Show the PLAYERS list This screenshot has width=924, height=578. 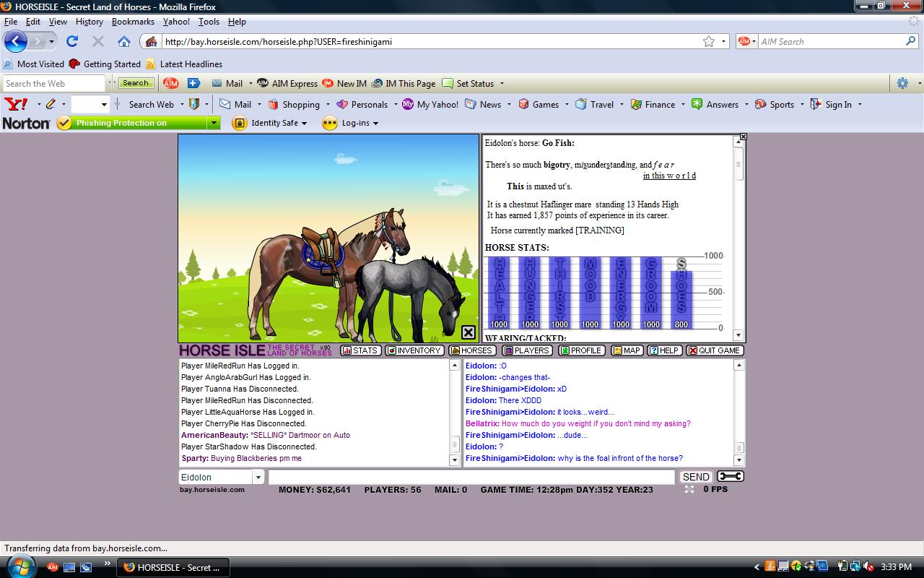[x=527, y=350]
